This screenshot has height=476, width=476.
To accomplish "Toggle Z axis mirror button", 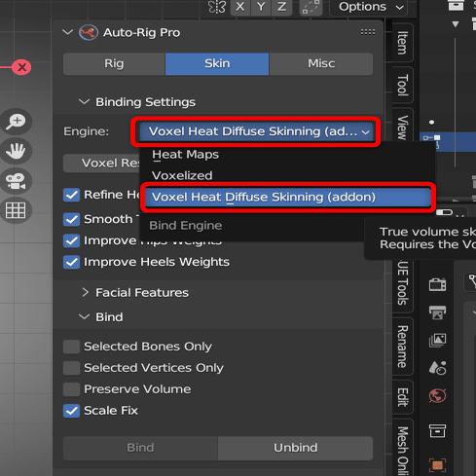I will (281, 7).
